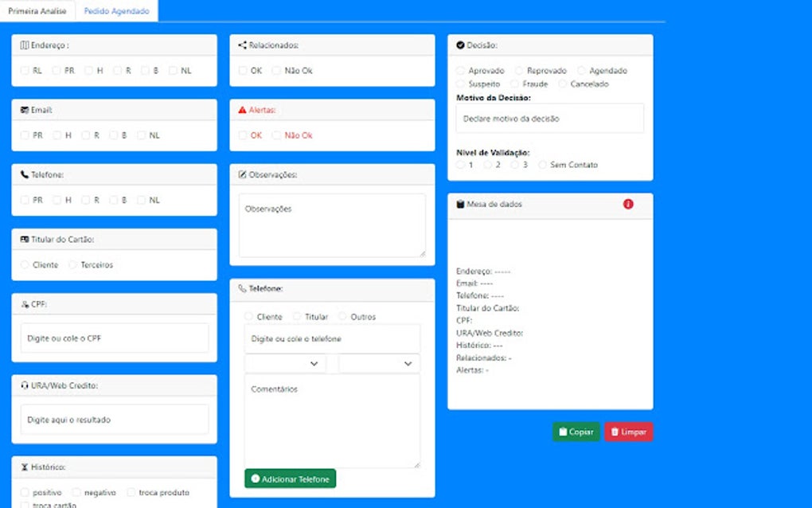Check RL under Endereço

coord(25,70)
